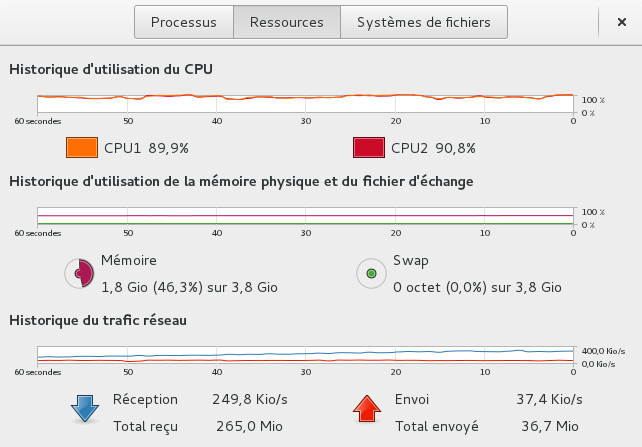This screenshot has height=447, width=642.
Task: Click the Swap green circle color icon
Action: [371, 273]
